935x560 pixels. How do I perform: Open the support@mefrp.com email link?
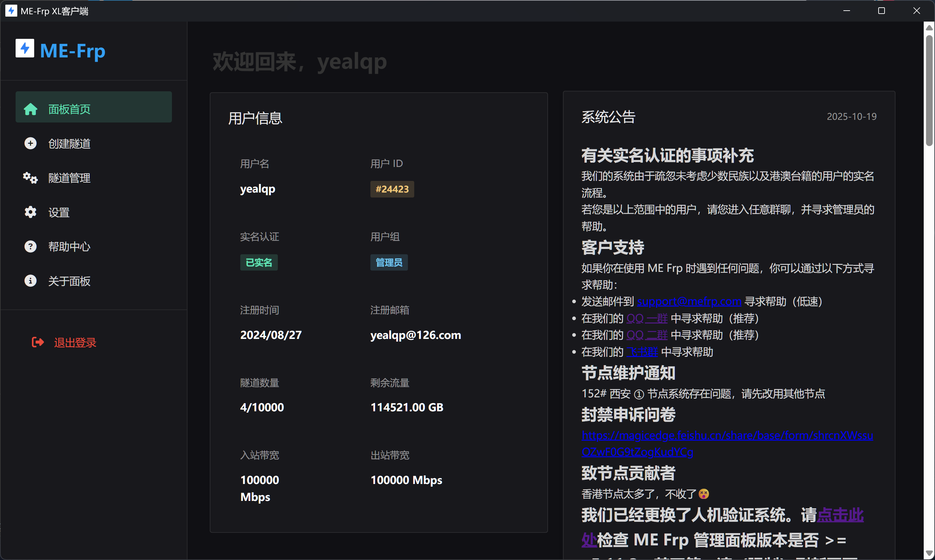(688, 301)
